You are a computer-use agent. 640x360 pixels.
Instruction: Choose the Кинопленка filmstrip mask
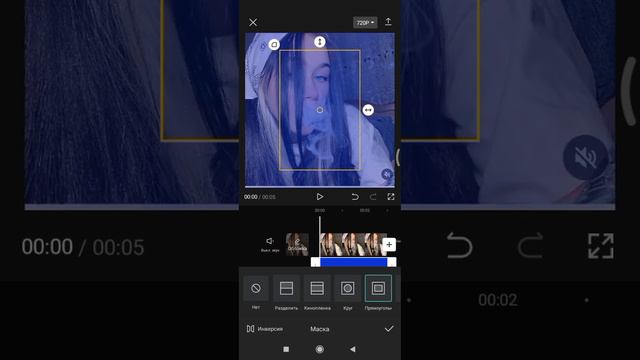[317, 293]
